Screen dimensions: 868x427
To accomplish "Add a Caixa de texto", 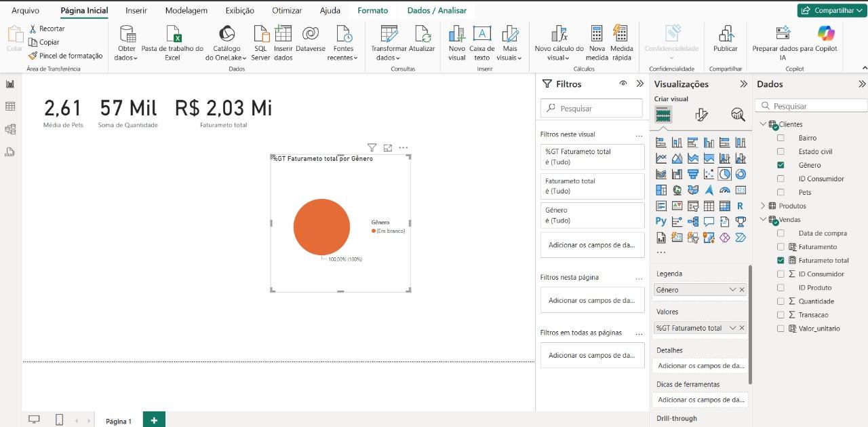I will 482,43.
